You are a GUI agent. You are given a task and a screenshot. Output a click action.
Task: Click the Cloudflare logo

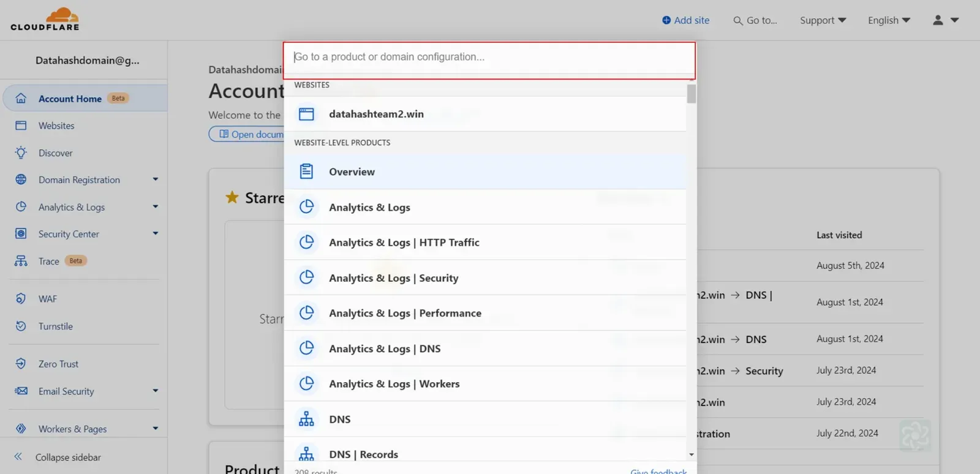pos(45,19)
